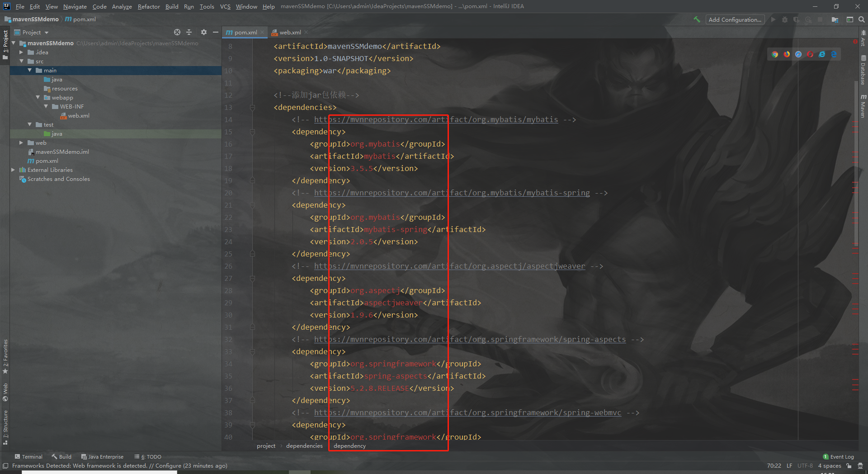Open the Terminal tool window
The height and width of the screenshot is (474, 868).
pyautogui.click(x=28, y=456)
